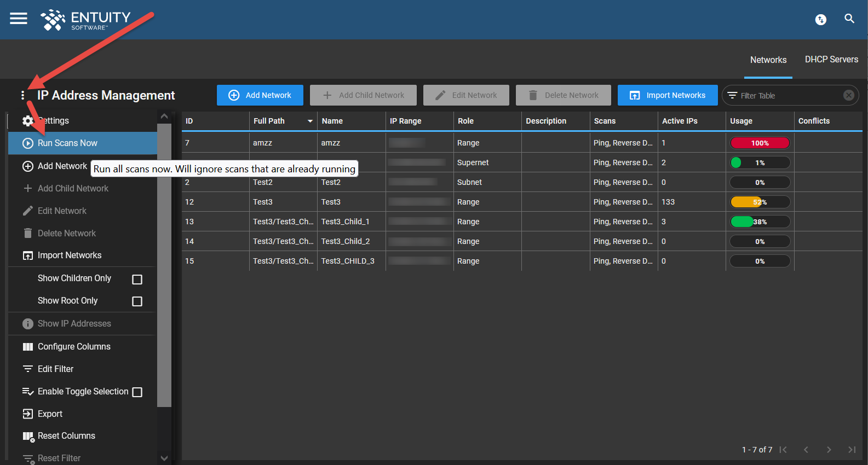Tick the Show Children Only checkbox
The width and height of the screenshot is (868, 465).
(x=137, y=280)
